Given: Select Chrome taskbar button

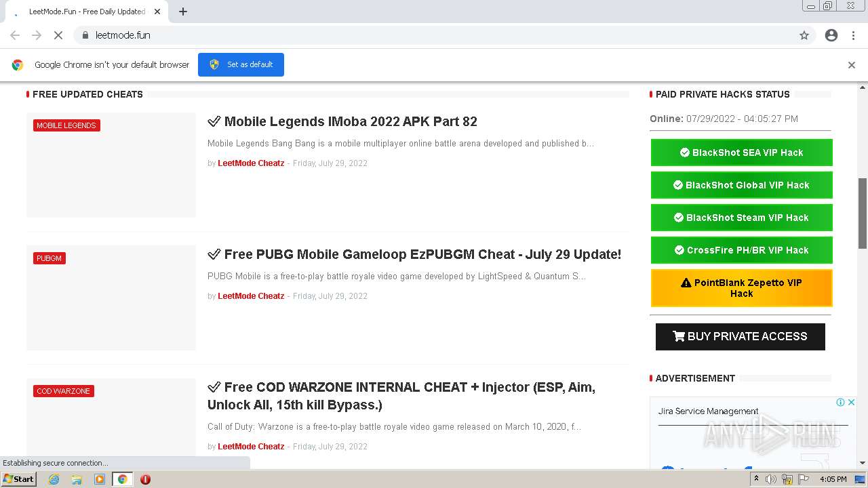Looking at the screenshot, I should tap(122, 479).
